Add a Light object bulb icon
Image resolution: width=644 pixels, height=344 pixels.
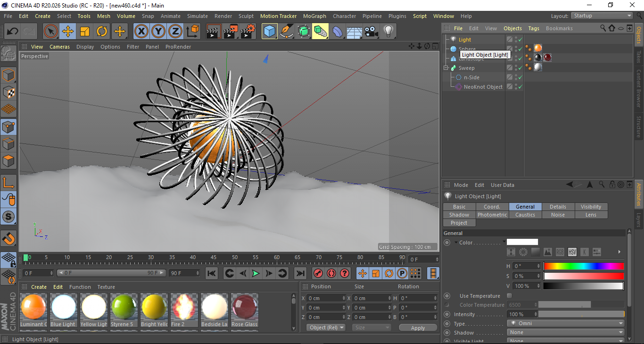coord(388,32)
